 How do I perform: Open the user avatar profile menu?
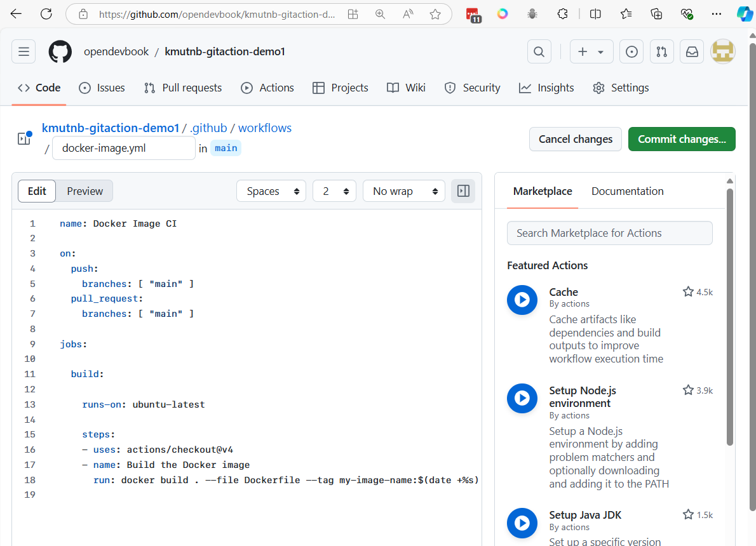click(x=722, y=51)
